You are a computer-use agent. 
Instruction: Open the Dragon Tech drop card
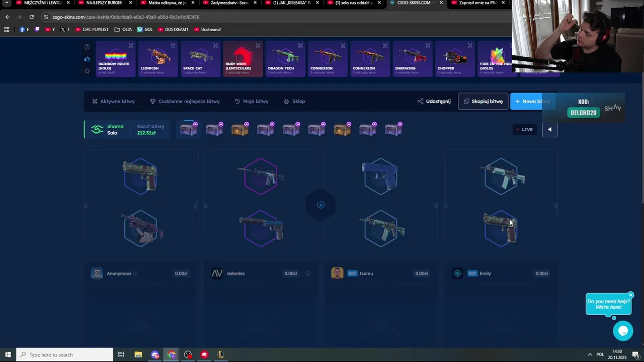click(285, 59)
